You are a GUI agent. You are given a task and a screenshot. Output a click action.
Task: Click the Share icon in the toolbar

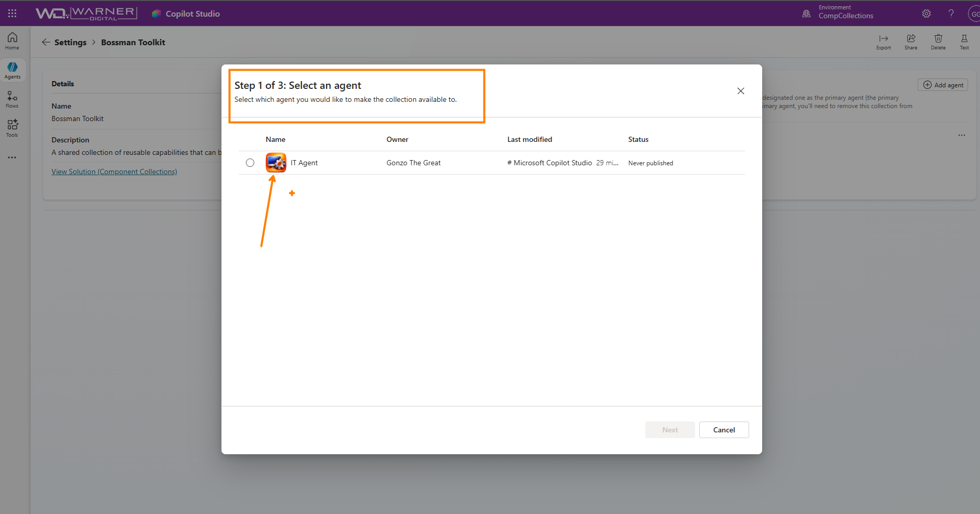[x=911, y=41]
